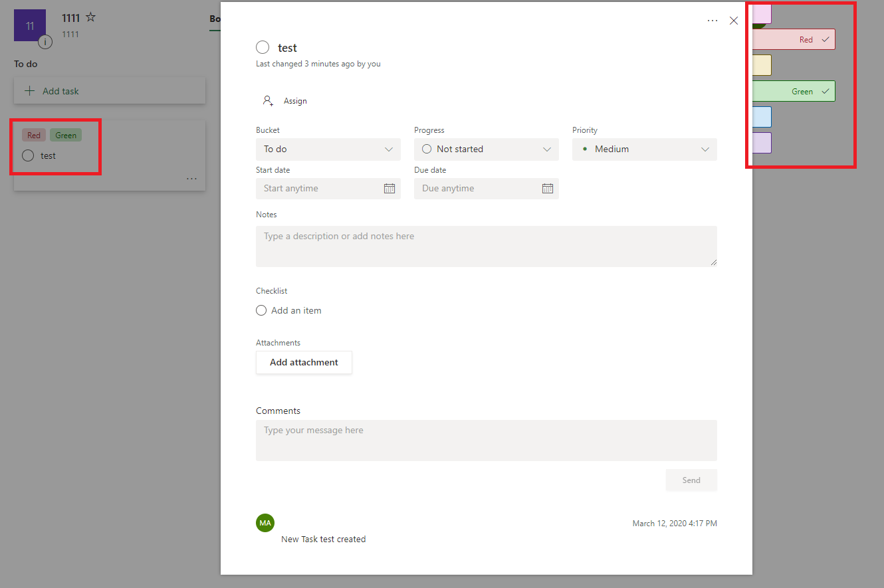Viewport: 884px width, 588px height.
Task: Click the Assign person icon
Action: [x=268, y=100]
